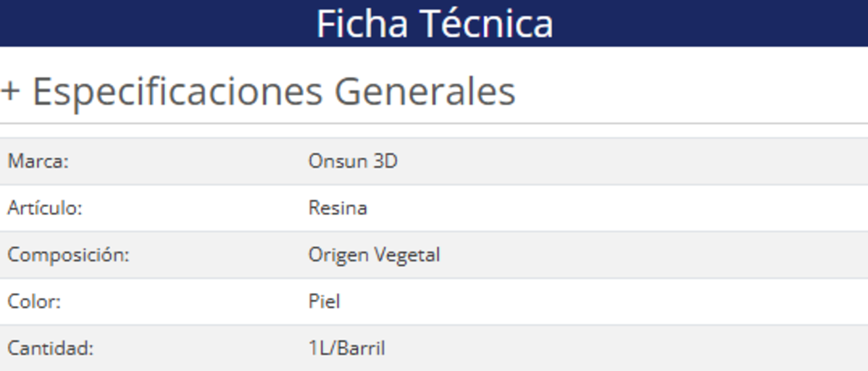Select the Cantidad label
Viewport: 868px width, 371px height.
click(x=50, y=348)
